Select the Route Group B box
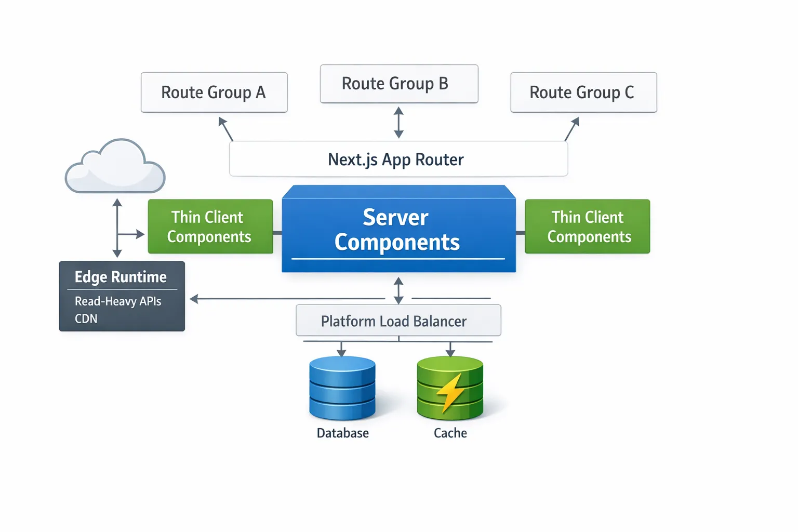798x532 pixels. [x=398, y=84]
